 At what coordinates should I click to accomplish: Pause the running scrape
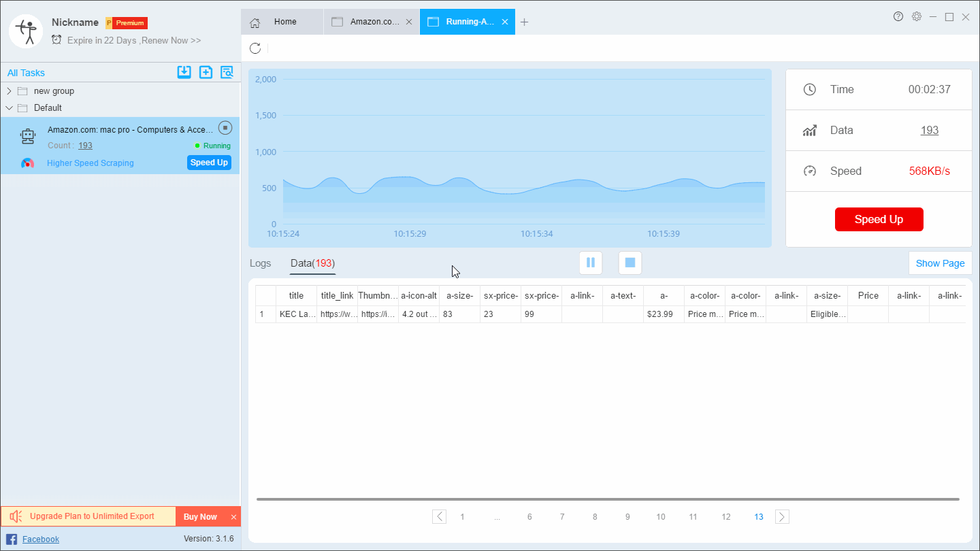[x=590, y=263]
